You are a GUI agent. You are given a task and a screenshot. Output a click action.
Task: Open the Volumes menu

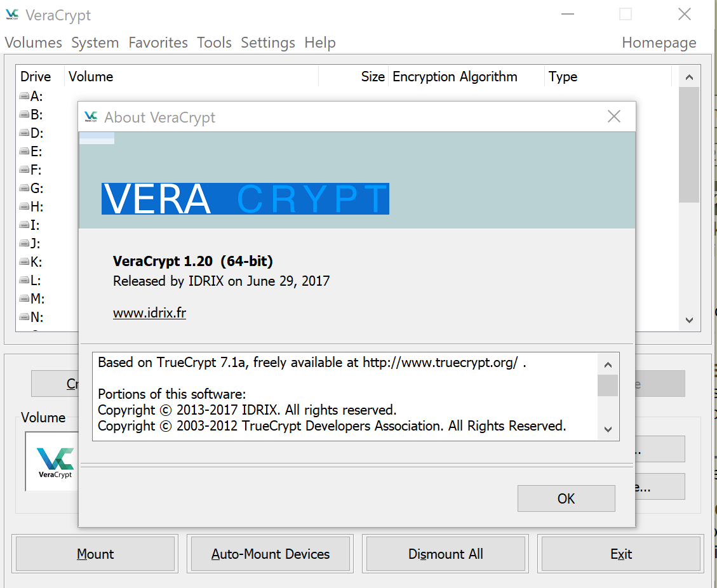point(34,43)
